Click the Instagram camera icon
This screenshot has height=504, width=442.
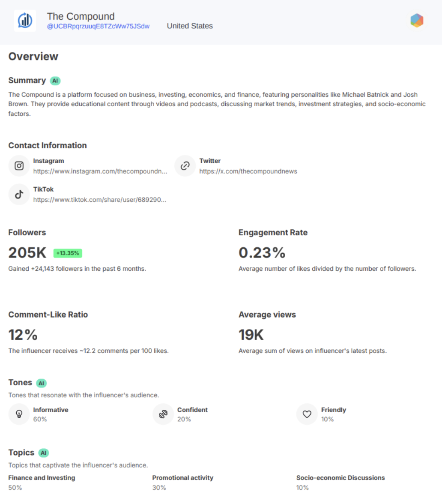point(19,166)
